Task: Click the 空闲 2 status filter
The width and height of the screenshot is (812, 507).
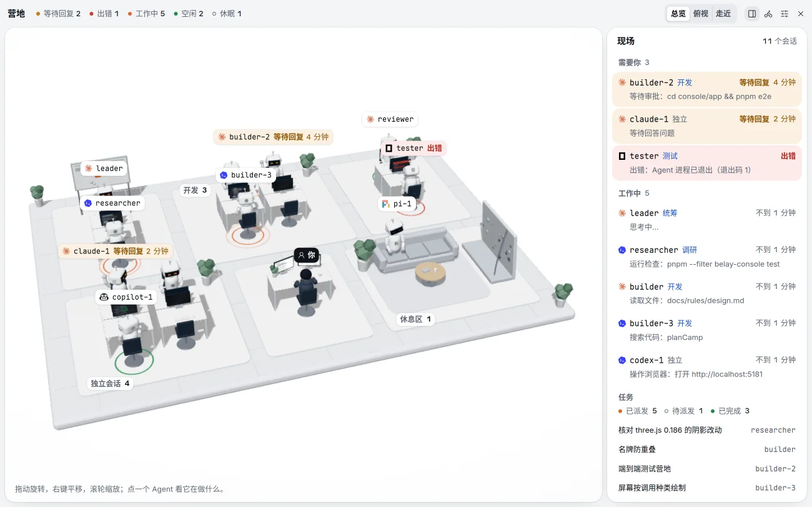Action: 188,14
